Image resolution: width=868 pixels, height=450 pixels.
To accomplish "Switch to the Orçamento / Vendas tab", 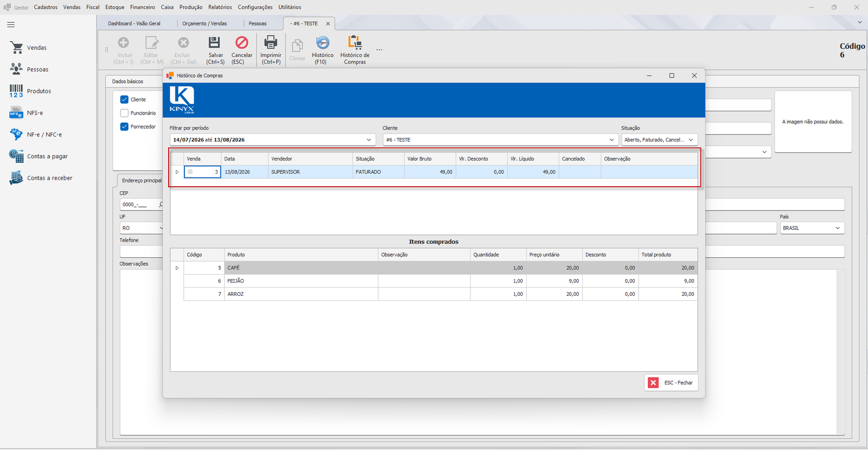I will (205, 23).
